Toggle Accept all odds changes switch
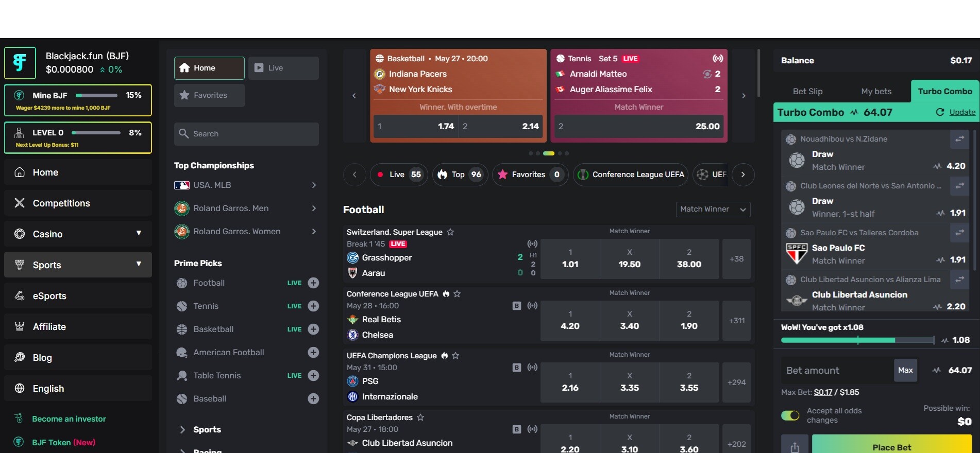This screenshot has height=453, width=980. click(790, 415)
